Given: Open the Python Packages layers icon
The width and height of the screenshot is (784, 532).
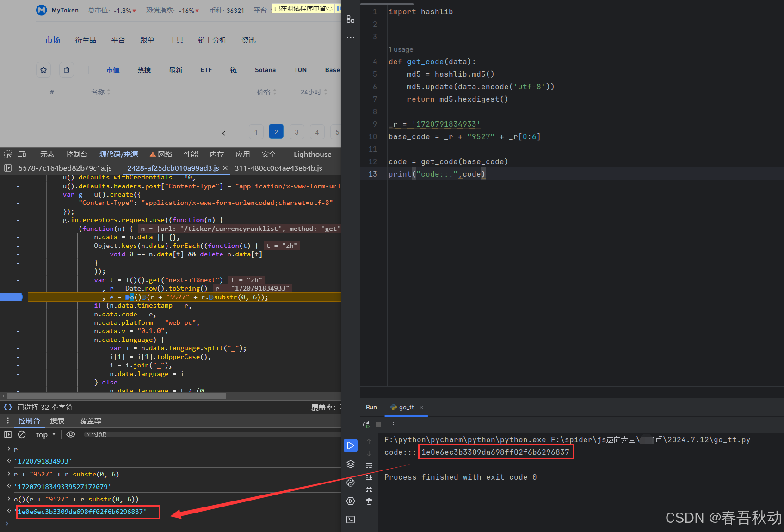Looking at the screenshot, I should (351, 464).
